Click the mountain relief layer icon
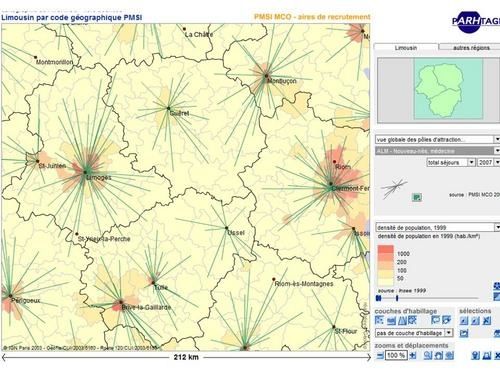Image resolution: width=500 pixels, height=375 pixels. click(x=402, y=320)
